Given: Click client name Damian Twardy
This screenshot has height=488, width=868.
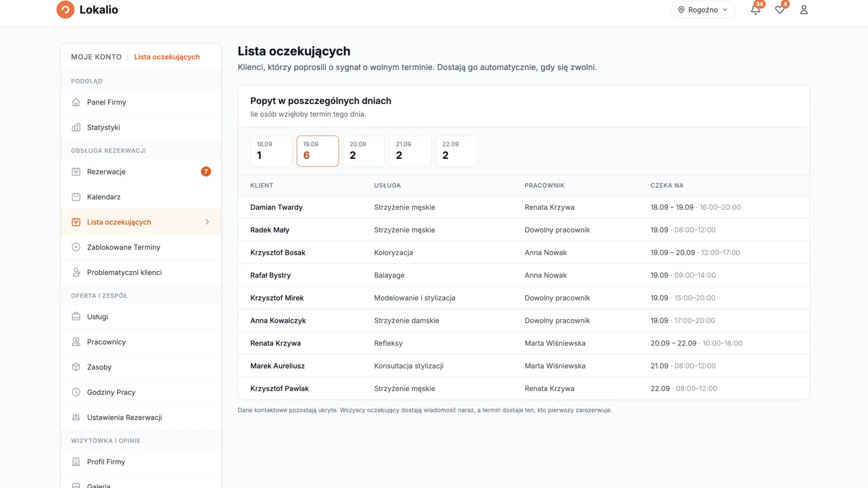Looking at the screenshot, I should (276, 207).
